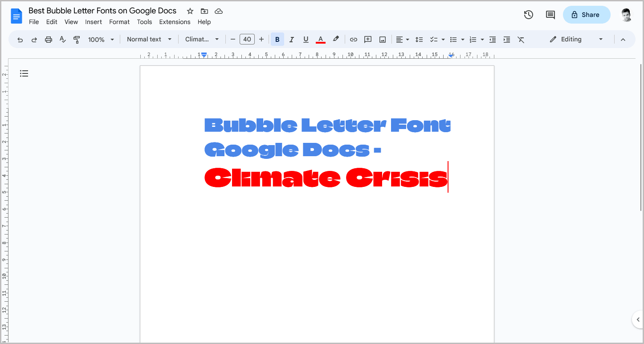Run spelling and grammar check
Image resolution: width=644 pixels, height=344 pixels.
click(62, 39)
